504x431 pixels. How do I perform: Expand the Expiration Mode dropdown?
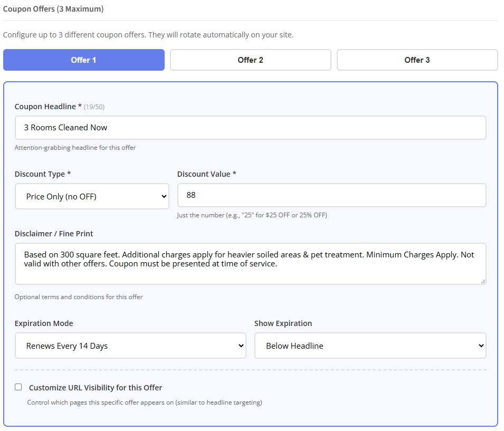tap(130, 346)
